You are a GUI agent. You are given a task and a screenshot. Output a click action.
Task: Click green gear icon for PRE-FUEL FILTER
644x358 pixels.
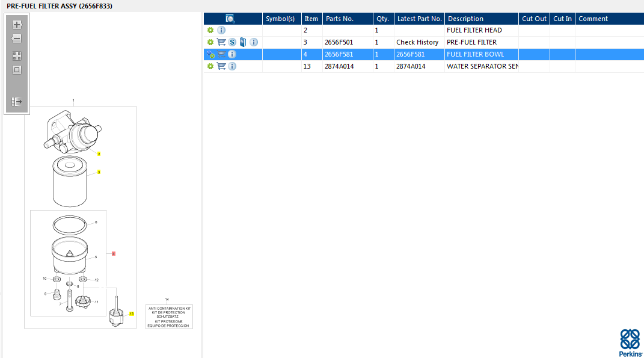pyautogui.click(x=210, y=42)
